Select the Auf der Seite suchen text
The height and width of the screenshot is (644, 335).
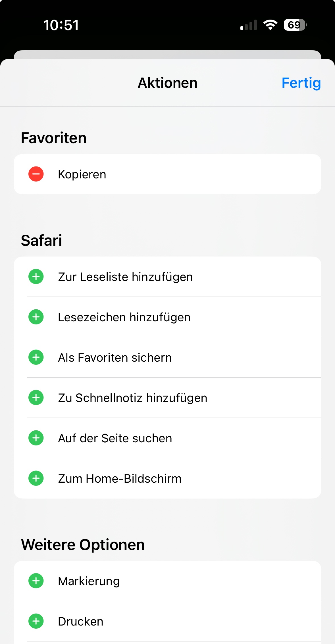[x=115, y=438]
